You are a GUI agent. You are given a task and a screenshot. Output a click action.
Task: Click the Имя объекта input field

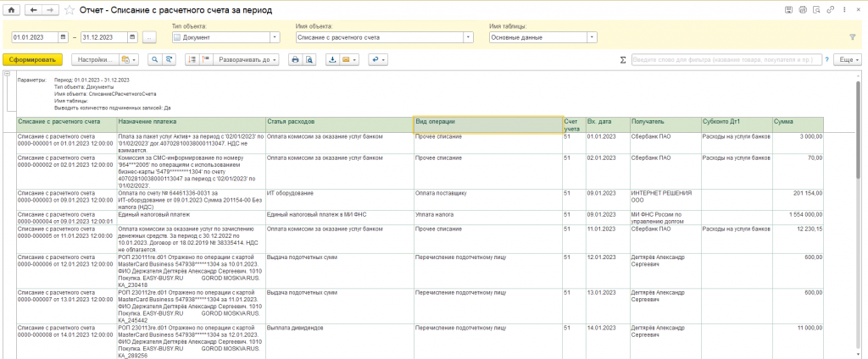(380, 37)
